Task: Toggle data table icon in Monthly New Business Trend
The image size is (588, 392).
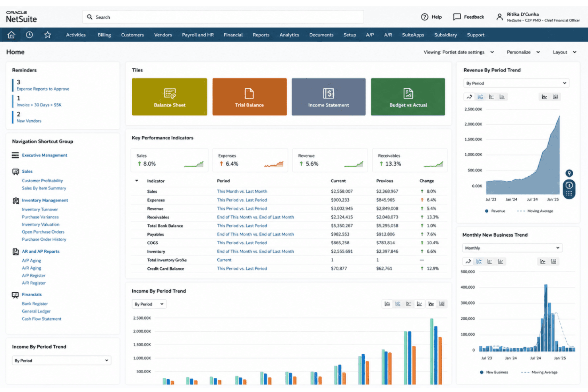Action: [554, 261]
